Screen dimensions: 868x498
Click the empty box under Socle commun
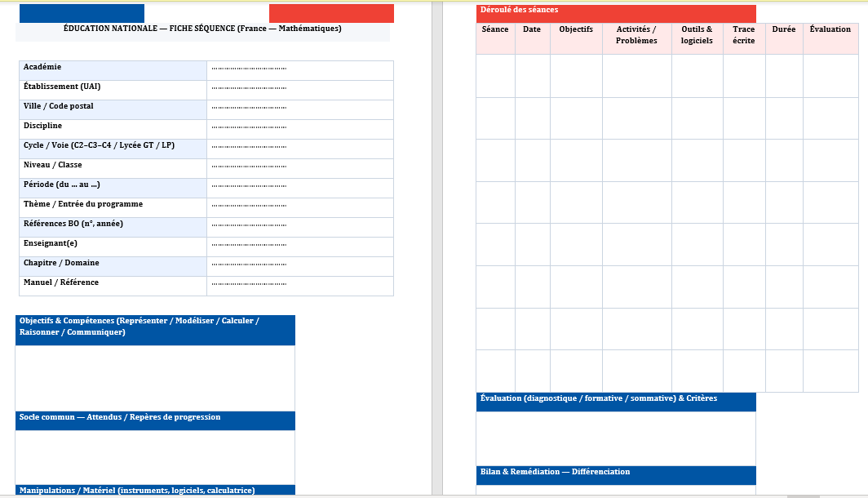(x=155, y=456)
